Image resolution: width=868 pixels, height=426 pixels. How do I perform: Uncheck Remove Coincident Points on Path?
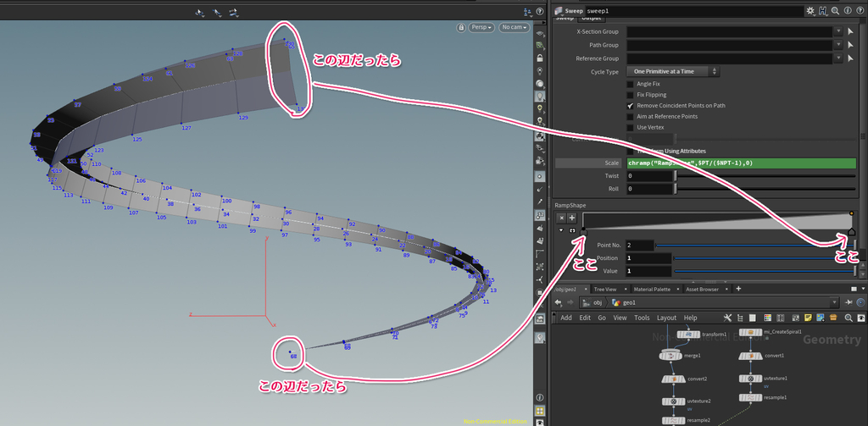coord(630,105)
